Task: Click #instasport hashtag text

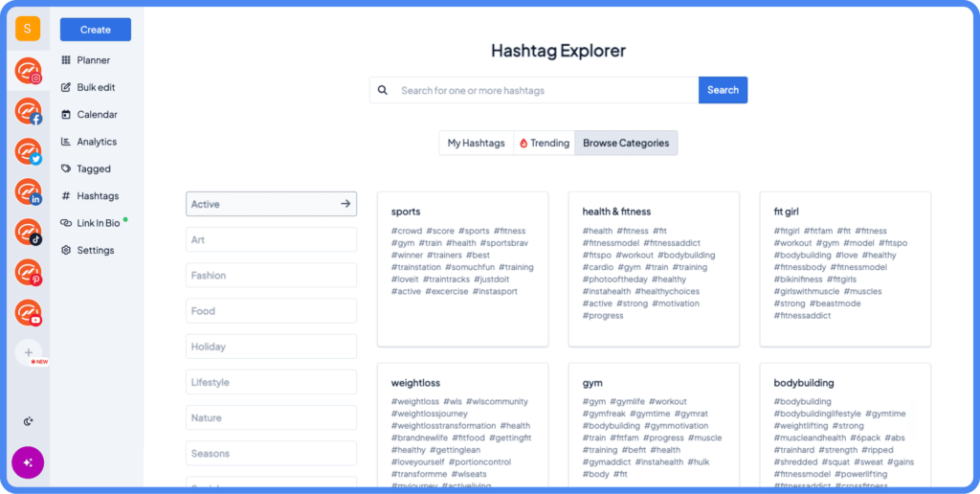Action: 495,291
